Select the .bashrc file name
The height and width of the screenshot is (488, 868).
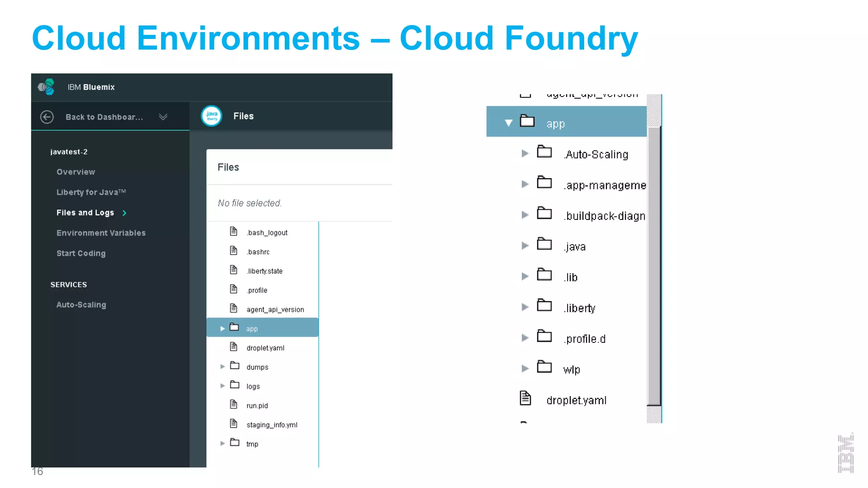(x=258, y=252)
